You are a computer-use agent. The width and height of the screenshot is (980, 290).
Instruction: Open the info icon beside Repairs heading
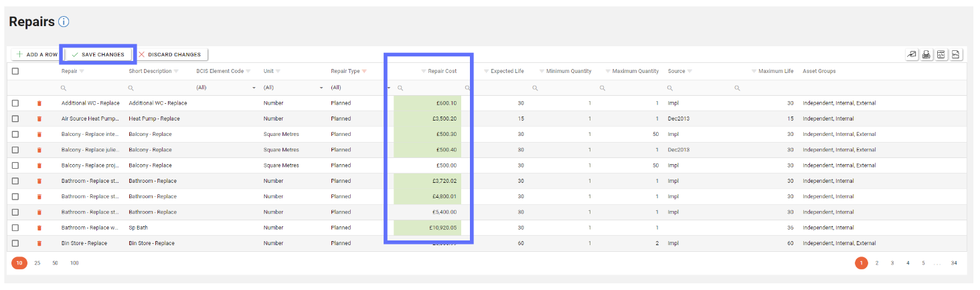(64, 22)
